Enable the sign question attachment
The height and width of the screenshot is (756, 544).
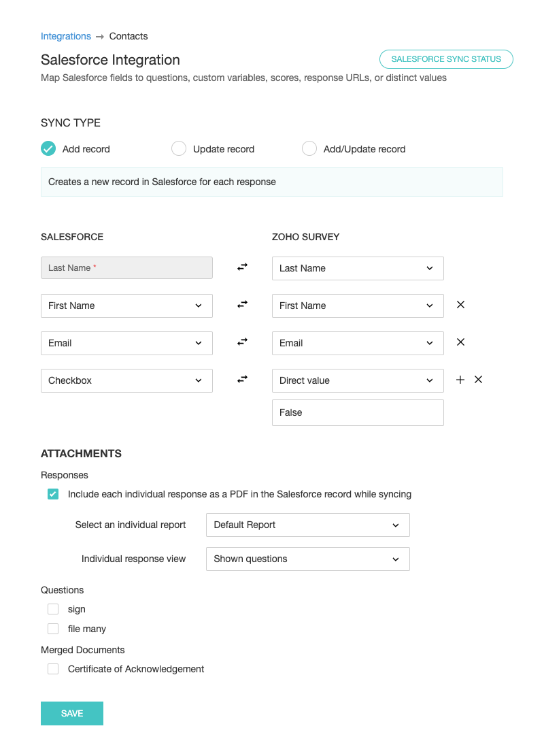click(x=53, y=609)
